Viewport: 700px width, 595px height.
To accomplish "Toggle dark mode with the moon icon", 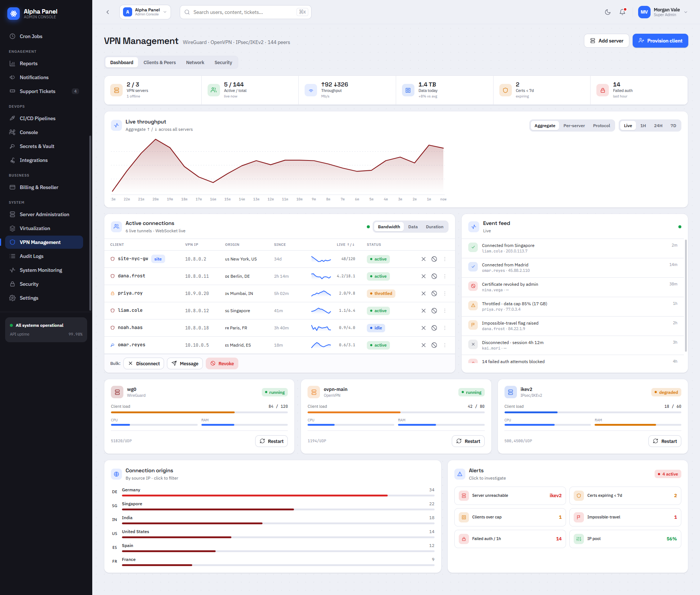I will coord(608,12).
